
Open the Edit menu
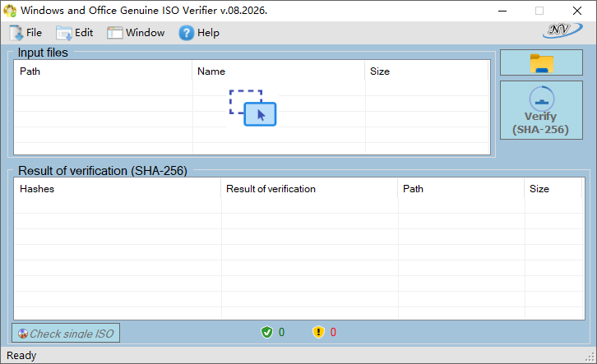tap(75, 33)
